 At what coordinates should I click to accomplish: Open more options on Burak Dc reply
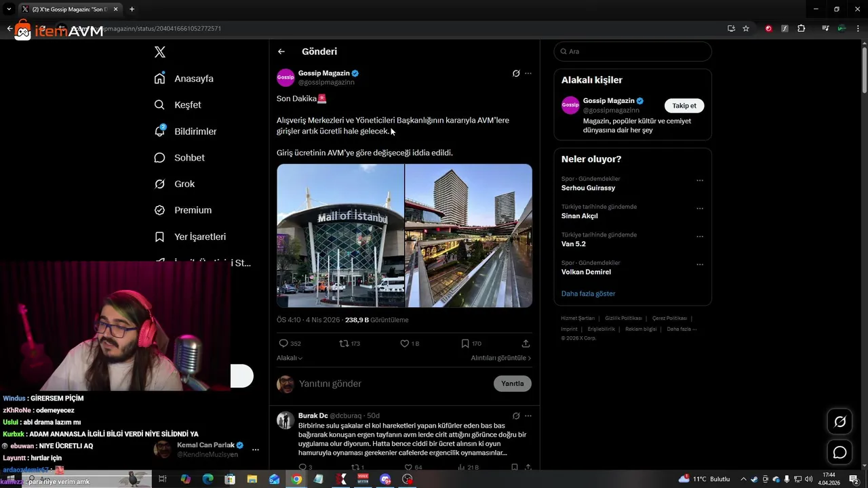(x=528, y=415)
